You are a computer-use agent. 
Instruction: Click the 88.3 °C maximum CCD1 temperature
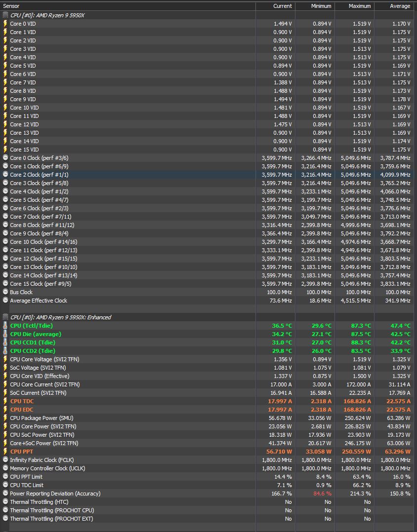pos(361,342)
